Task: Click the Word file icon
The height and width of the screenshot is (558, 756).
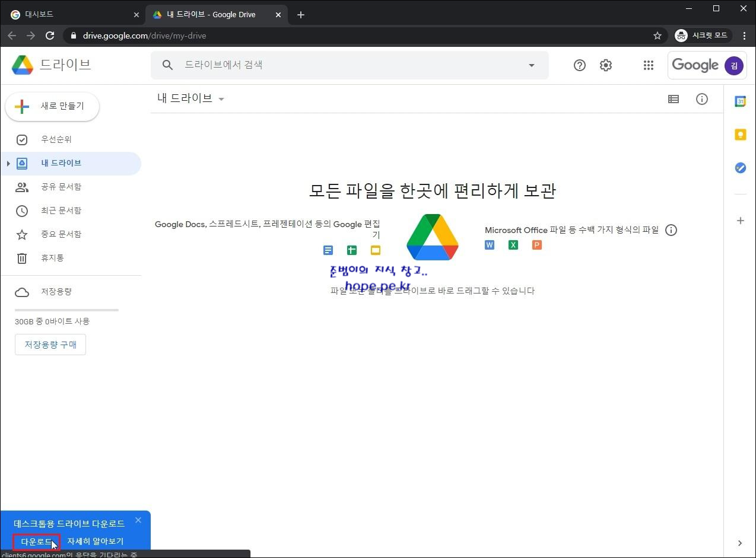Action: pos(490,245)
